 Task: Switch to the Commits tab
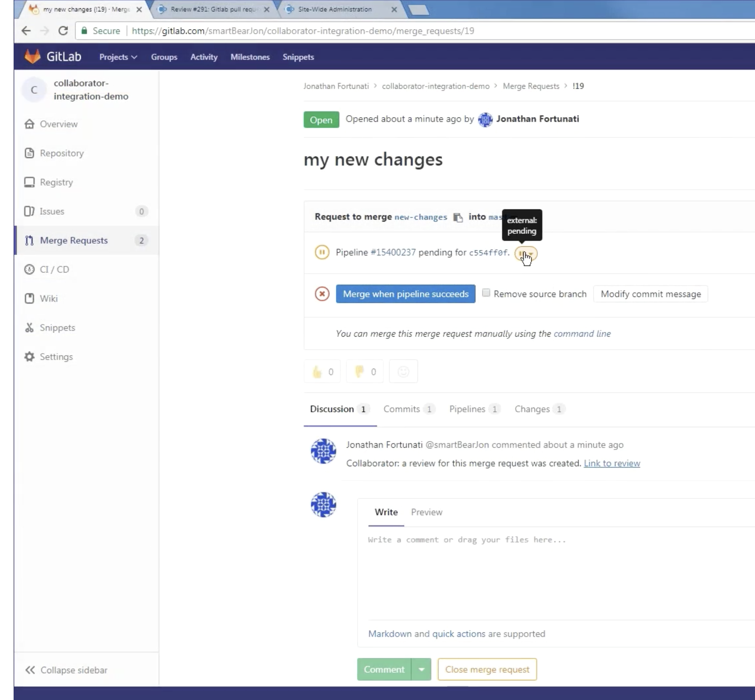coord(409,409)
